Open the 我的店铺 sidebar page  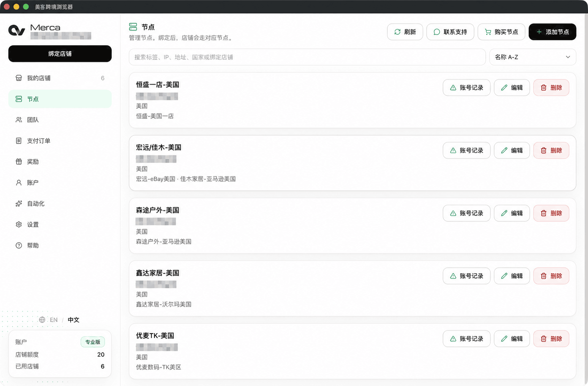click(x=60, y=78)
